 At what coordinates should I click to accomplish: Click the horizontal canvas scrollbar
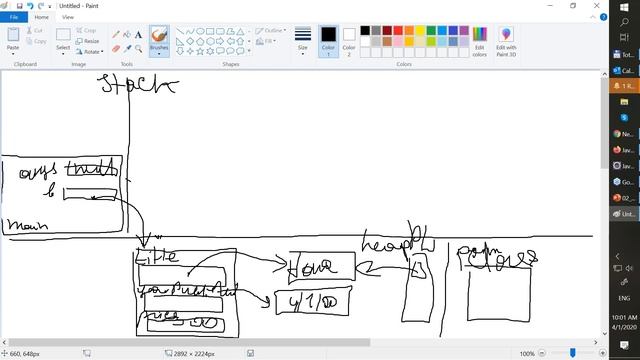(189, 342)
